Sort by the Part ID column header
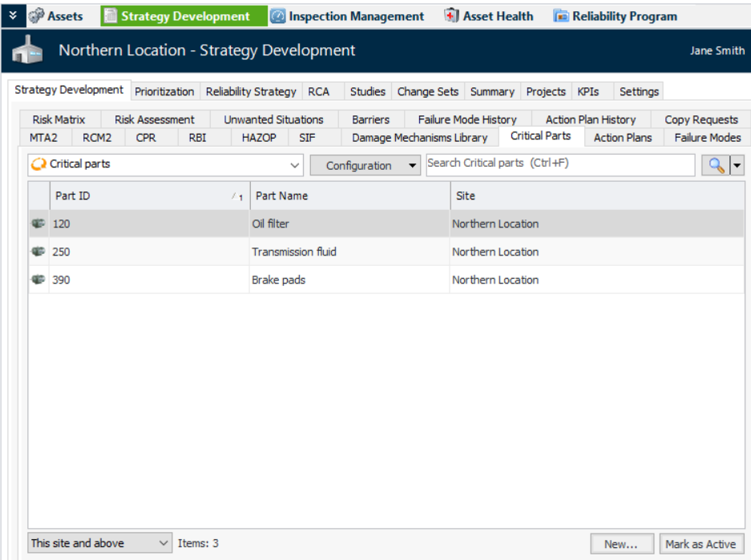This screenshot has height=560, width=751. [x=150, y=195]
